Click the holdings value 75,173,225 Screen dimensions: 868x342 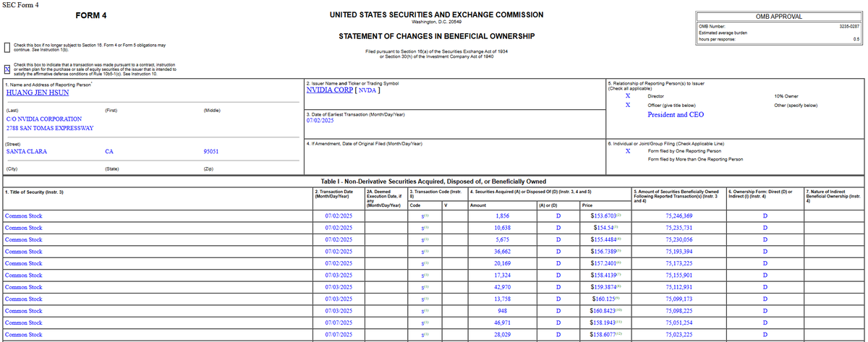[x=678, y=263]
